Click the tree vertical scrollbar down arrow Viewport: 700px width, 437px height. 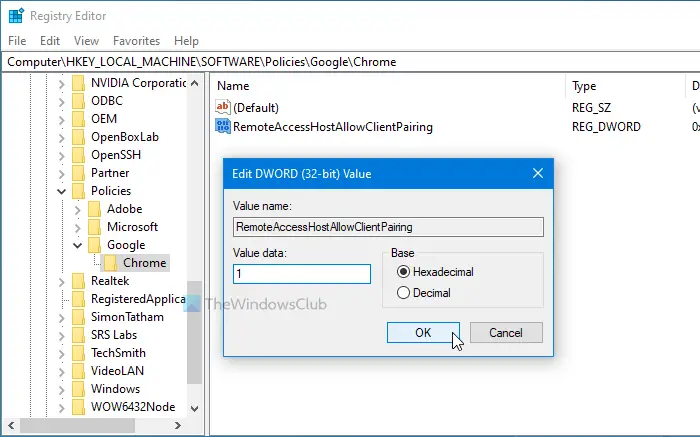[195, 408]
